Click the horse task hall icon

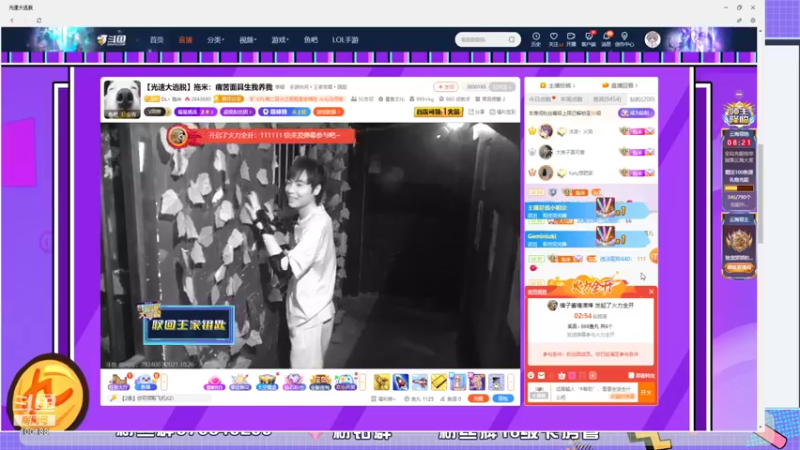(x=119, y=382)
